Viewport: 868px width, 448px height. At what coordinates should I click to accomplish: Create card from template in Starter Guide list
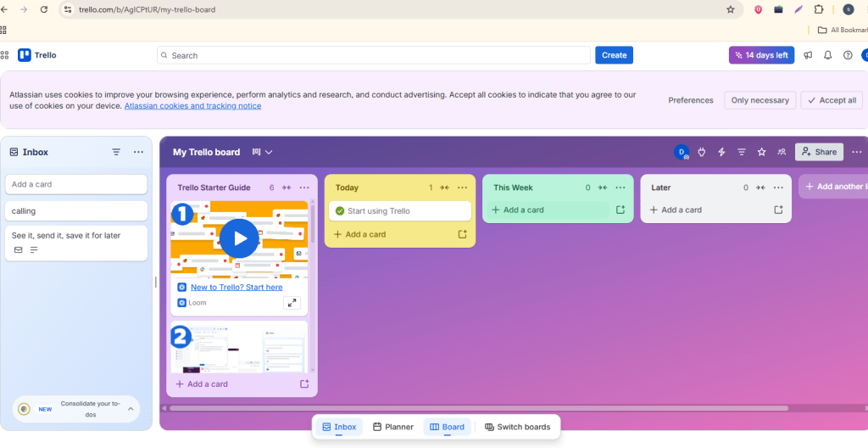click(304, 384)
